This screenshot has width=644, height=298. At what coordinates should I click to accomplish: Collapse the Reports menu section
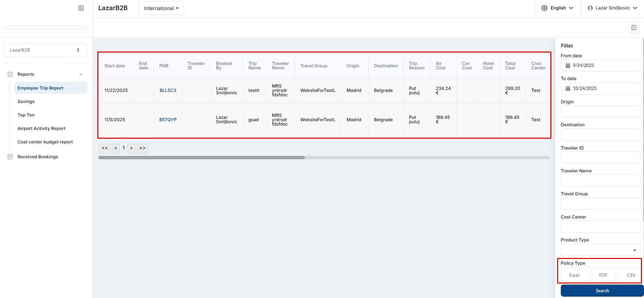tap(81, 74)
